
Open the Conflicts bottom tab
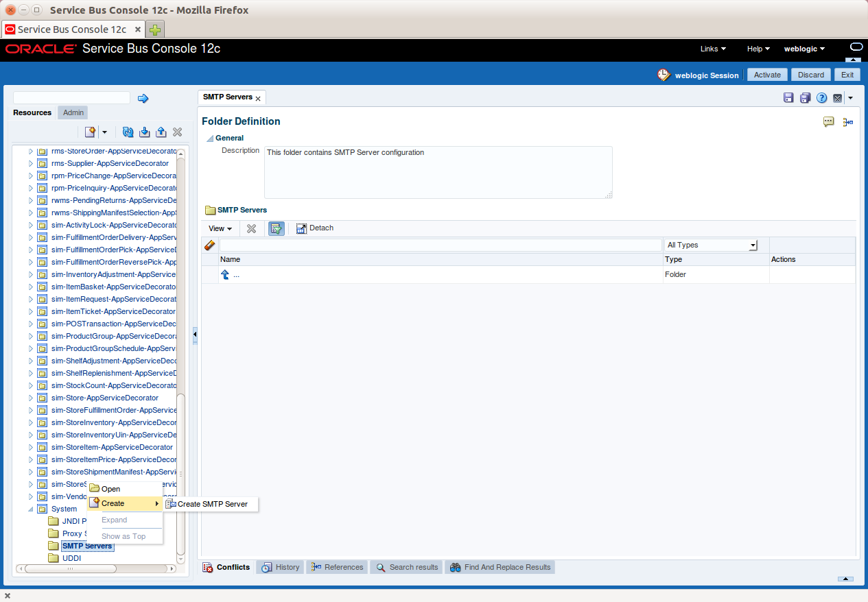(x=226, y=567)
